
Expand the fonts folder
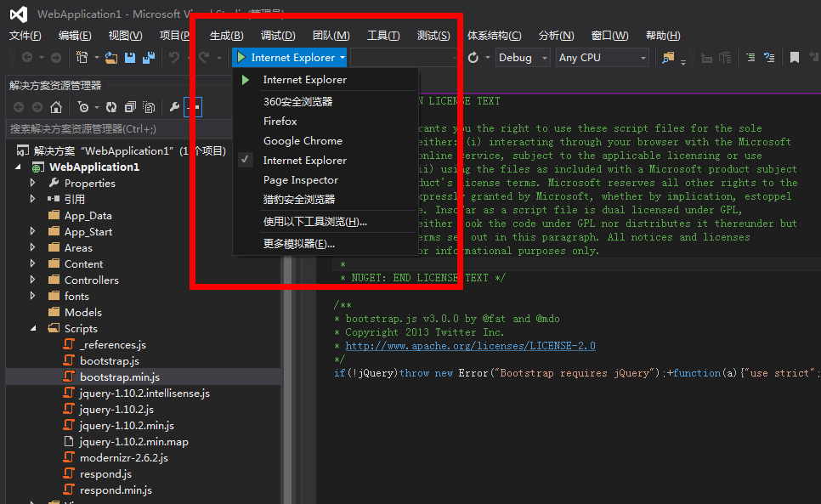pyautogui.click(x=32, y=297)
